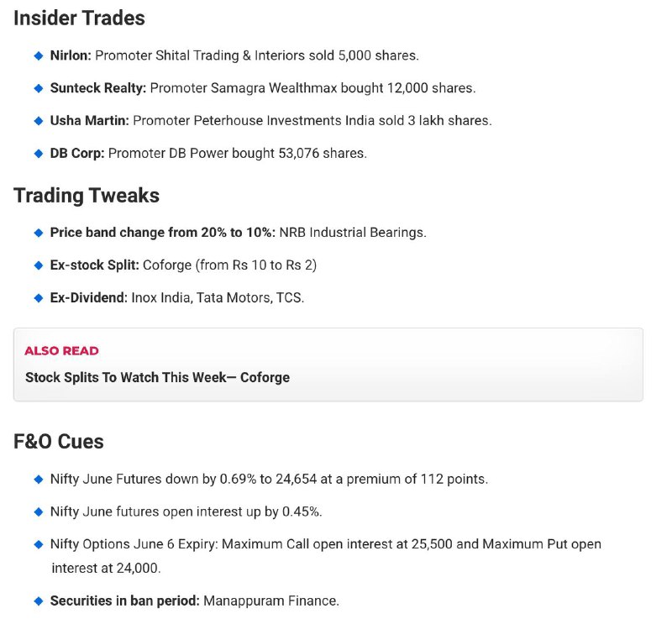Click the Nifty June Futures down line
Screen dimensions: 672x619
point(269,479)
